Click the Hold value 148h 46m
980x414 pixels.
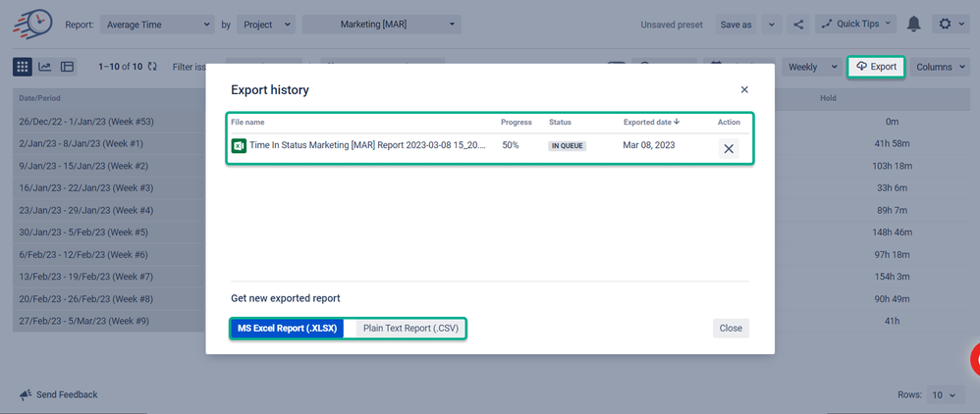pos(892,233)
